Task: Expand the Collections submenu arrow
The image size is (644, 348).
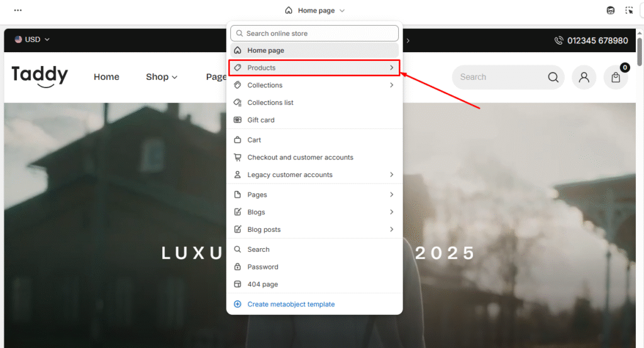Action: pyautogui.click(x=391, y=85)
